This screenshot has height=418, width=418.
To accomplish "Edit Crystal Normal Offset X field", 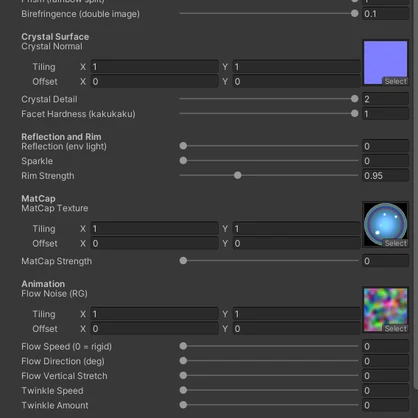I will click(155, 81).
